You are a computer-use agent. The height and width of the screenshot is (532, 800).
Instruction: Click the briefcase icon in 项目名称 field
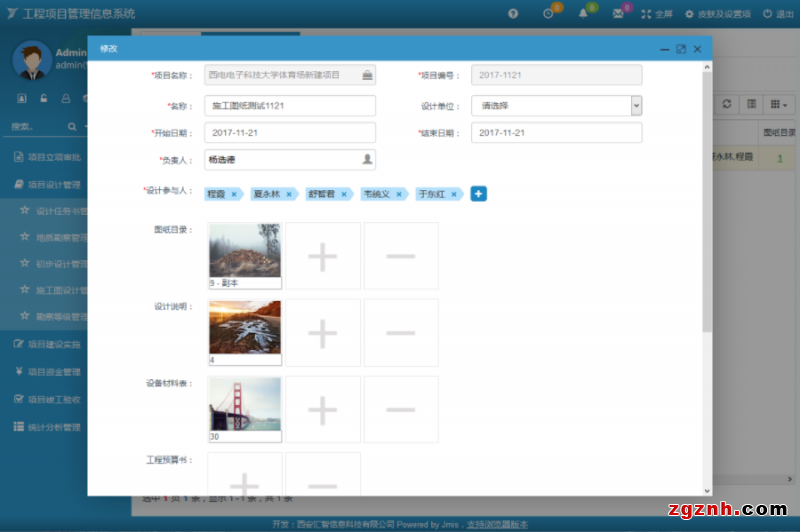click(x=367, y=75)
